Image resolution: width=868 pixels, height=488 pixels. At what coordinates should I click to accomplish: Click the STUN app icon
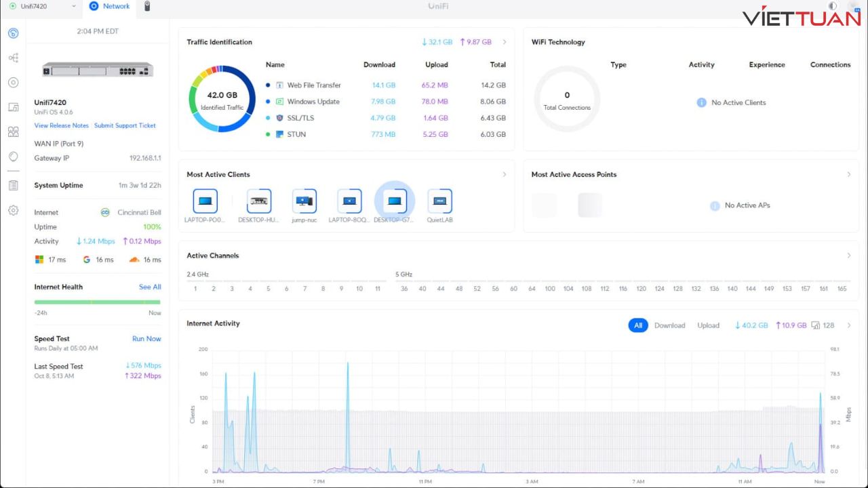click(279, 134)
